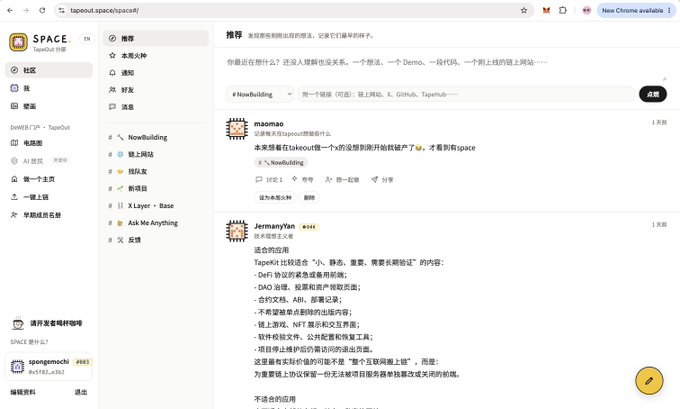The image size is (680, 409).
Task: Click the site info icon in address bar
Action: (62, 10)
